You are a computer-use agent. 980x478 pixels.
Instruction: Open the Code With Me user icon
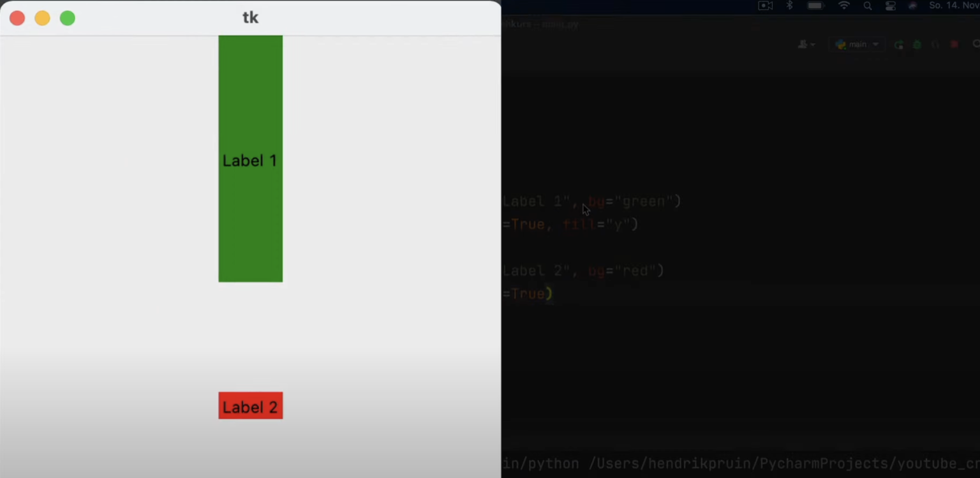803,44
